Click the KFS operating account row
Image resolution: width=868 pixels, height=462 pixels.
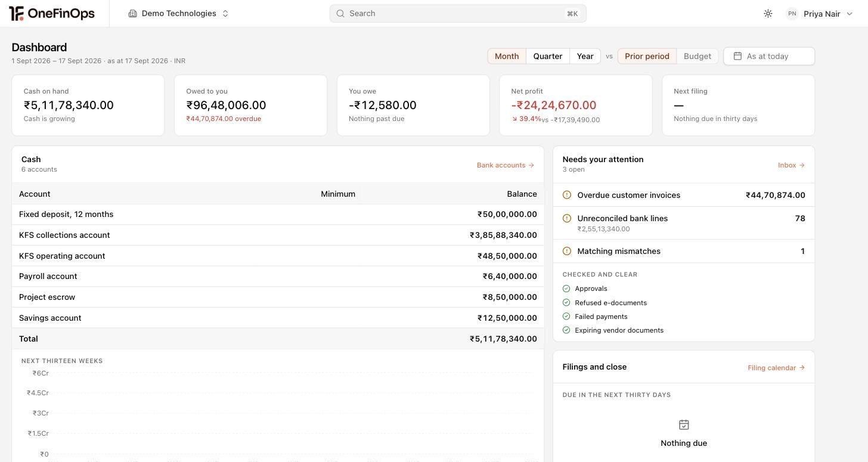(x=278, y=256)
